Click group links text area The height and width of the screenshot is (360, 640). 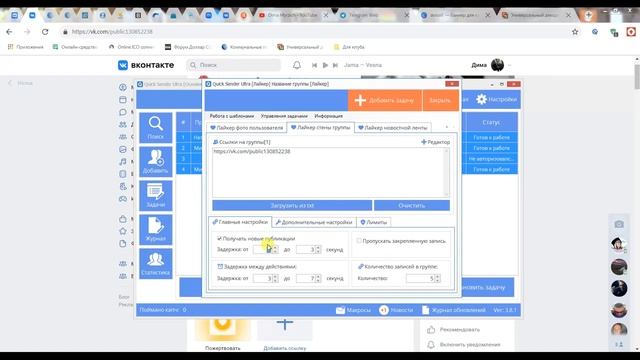click(328, 172)
